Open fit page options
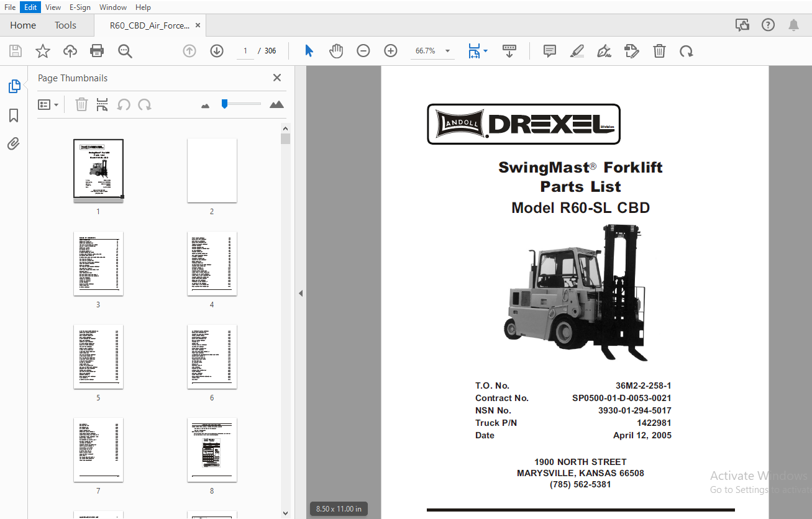 pos(477,51)
